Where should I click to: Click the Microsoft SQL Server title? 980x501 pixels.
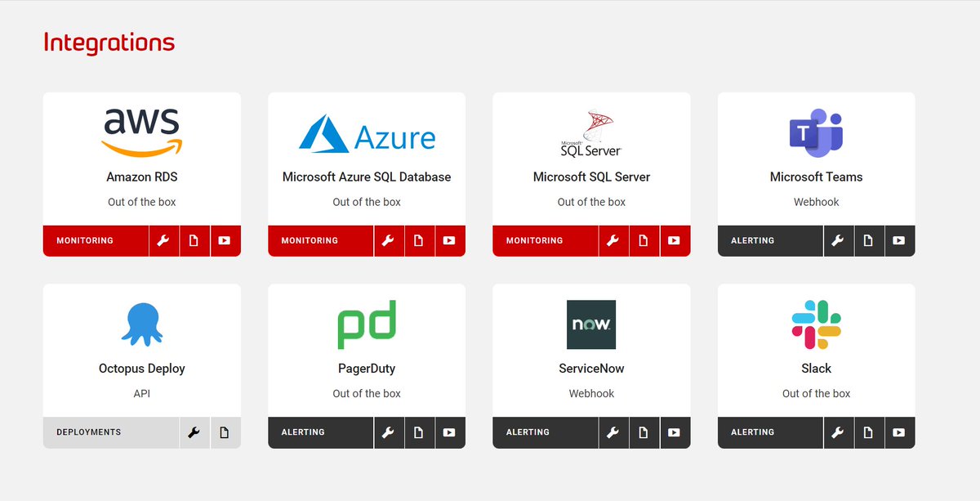pyautogui.click(x=591, y=177)
